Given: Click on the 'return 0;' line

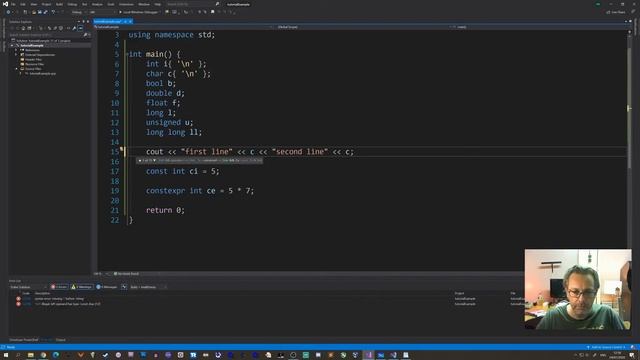Looking at the screenshot, I should pos(165,210).
